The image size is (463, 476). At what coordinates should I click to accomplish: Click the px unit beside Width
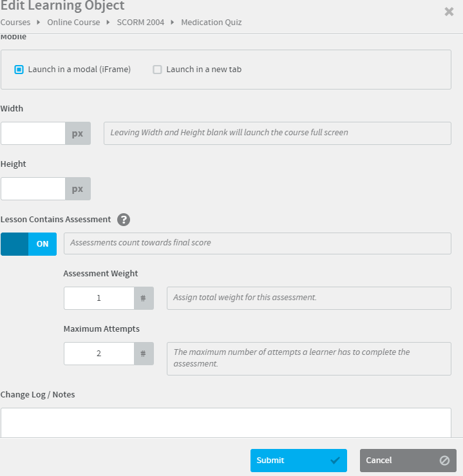tap(78, 134)
